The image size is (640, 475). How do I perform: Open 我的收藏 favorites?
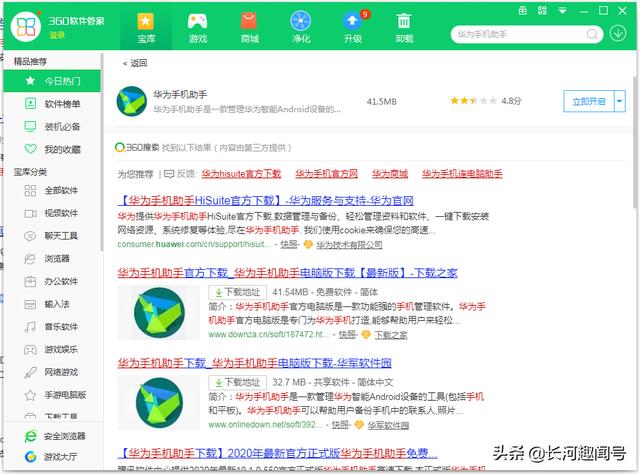pos(52,149)
